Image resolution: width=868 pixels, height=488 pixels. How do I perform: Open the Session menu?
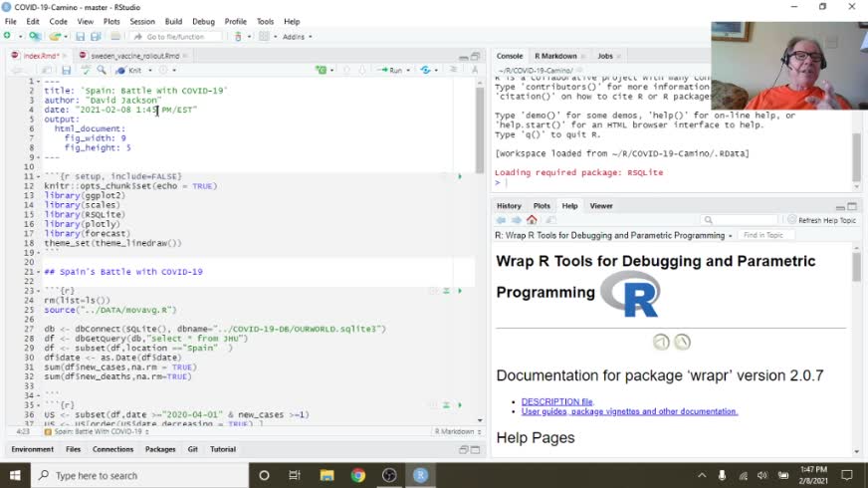142,22
